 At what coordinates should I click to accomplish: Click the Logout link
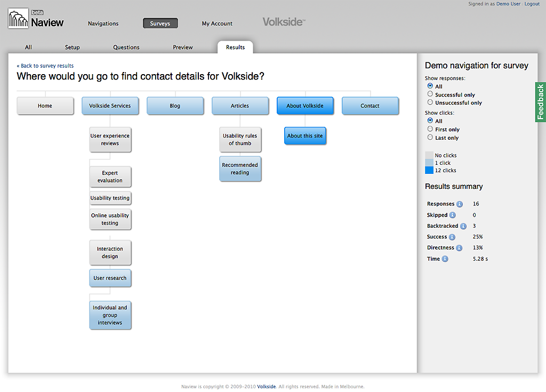(532, 4)
